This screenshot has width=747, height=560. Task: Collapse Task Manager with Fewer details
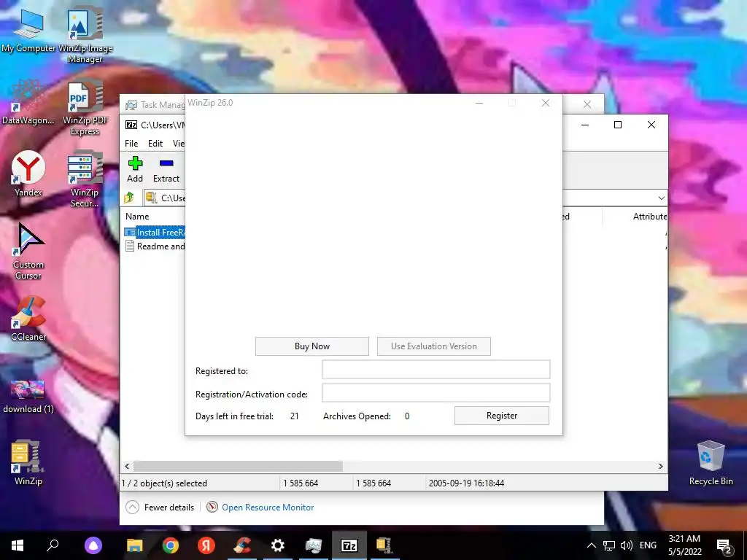[160, 507]
